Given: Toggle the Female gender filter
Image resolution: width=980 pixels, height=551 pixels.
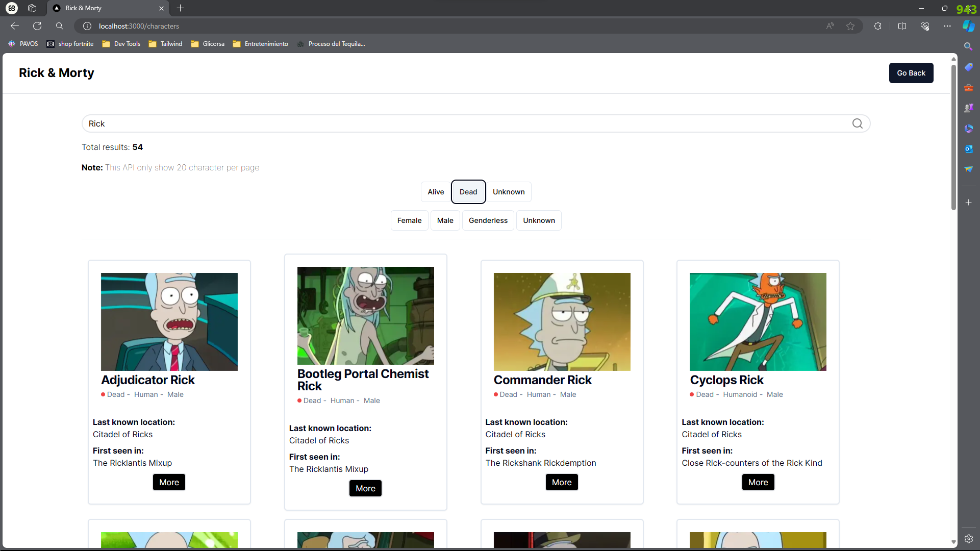Looking at the screenshot, I should (409, 220).
